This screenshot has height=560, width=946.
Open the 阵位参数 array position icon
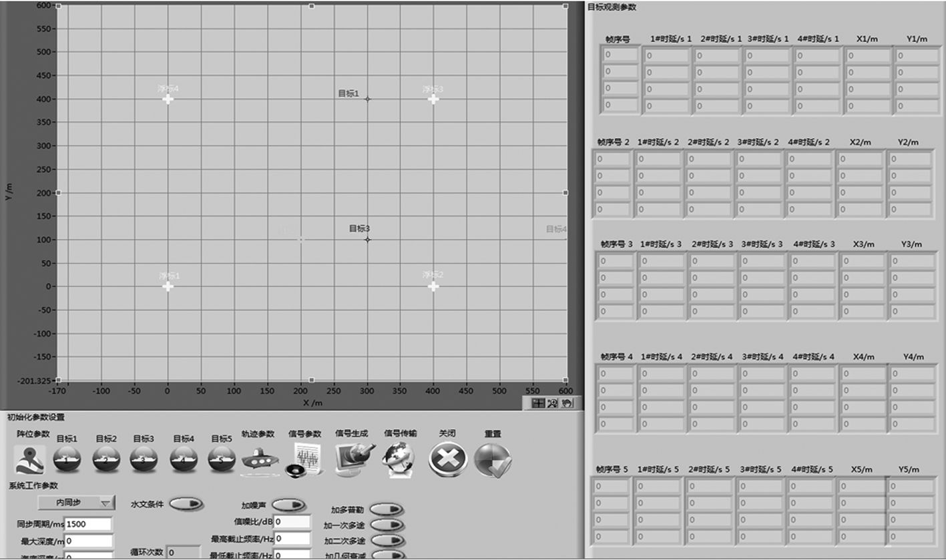click(29, 459)
